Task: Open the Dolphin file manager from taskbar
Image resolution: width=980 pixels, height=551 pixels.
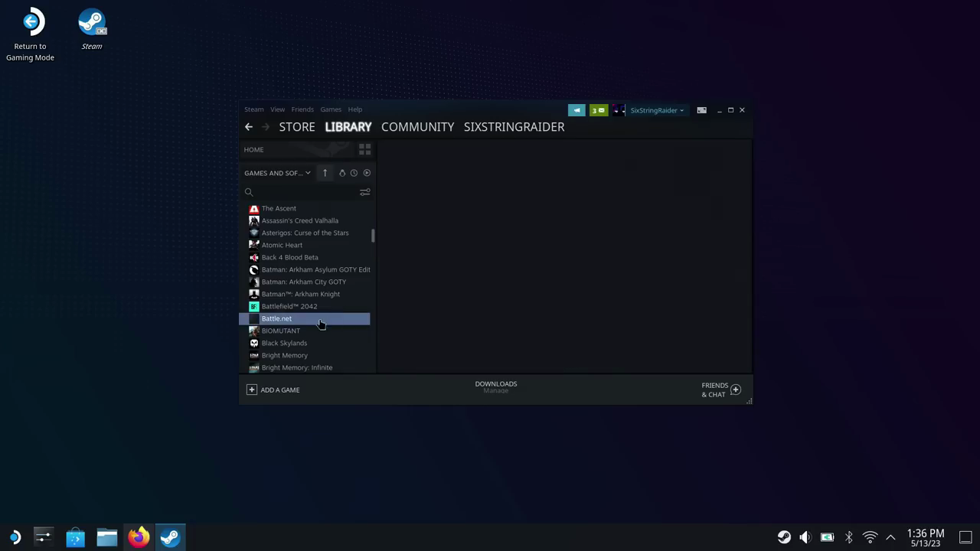Action: tap(106, 537)
